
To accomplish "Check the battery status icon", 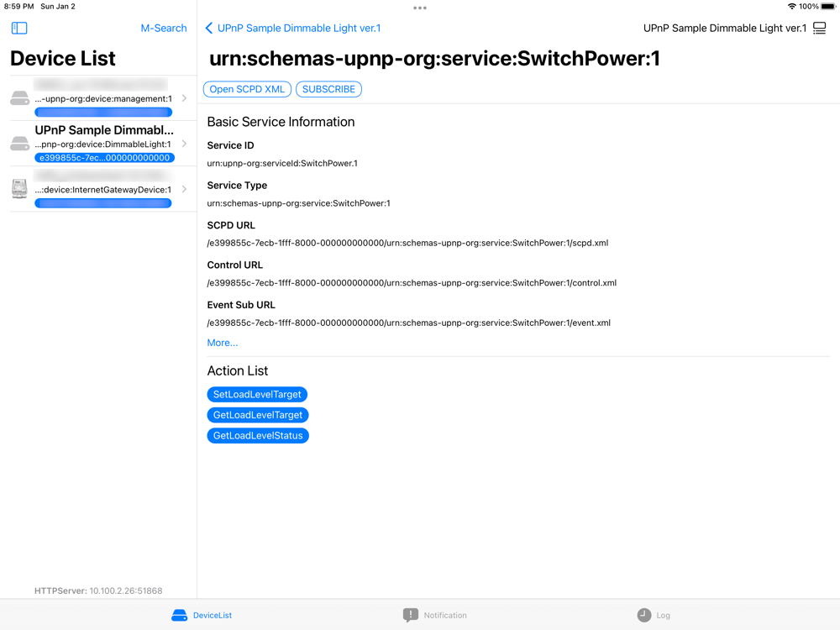I will pyautogui.click(x=828, y=7).
